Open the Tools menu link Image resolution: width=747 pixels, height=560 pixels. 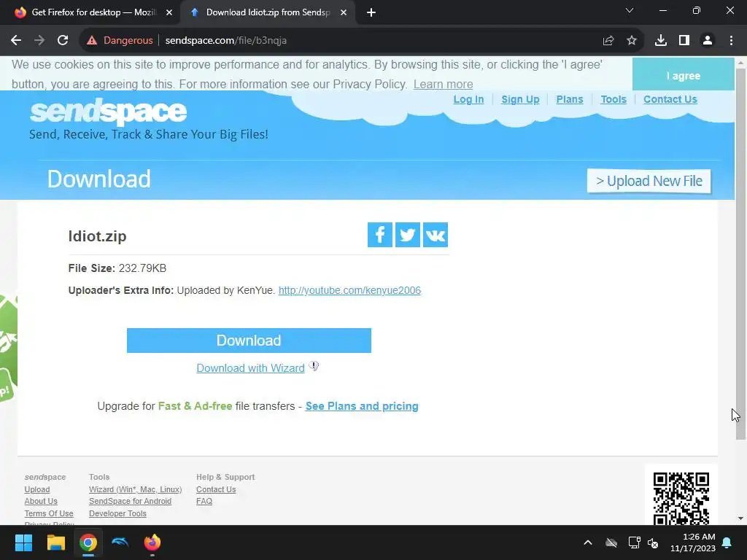click(x=613, y=99)
